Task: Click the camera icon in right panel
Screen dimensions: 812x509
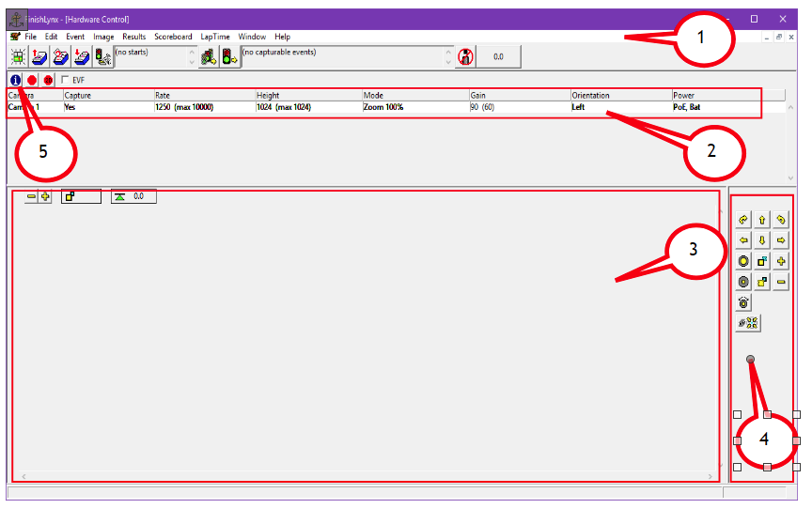Action: 743,302
